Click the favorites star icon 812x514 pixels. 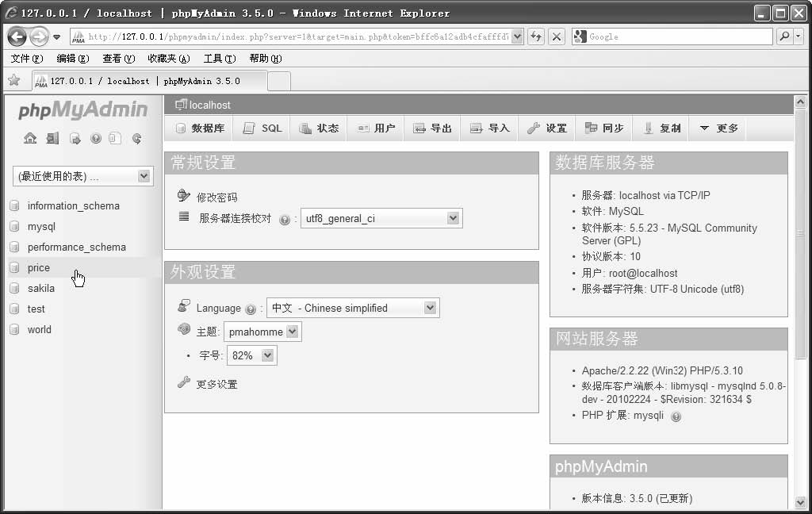click(x=14, y=80)
